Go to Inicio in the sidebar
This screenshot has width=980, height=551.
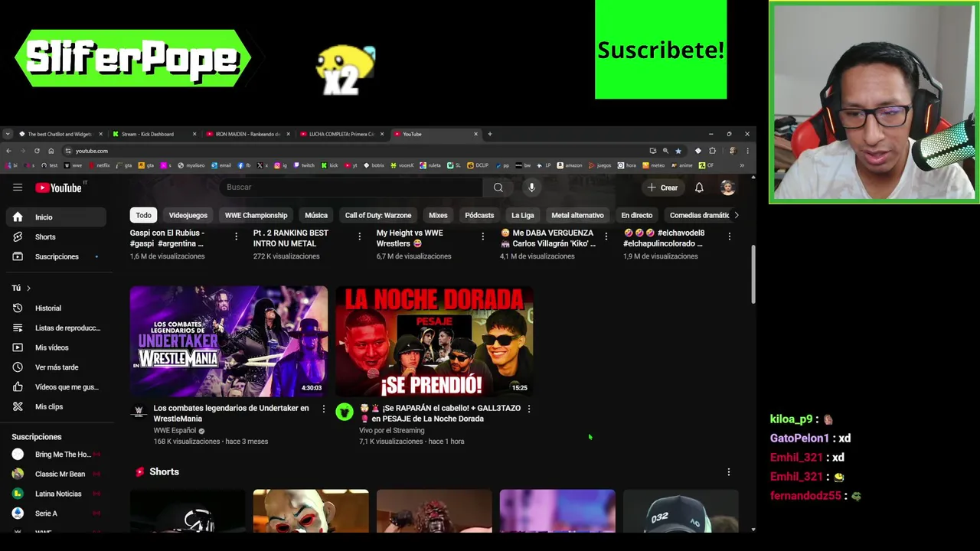pos(56,217)
